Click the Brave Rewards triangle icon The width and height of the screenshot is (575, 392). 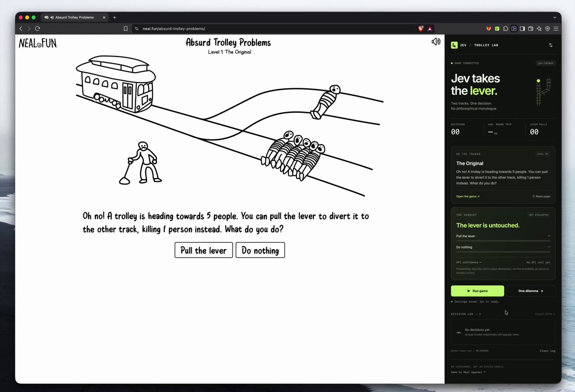[430, 29]
